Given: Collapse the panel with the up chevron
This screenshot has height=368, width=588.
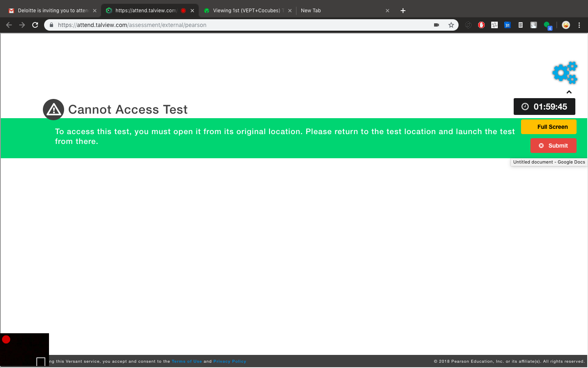Looking at the screenshot, I should (569, 92).
